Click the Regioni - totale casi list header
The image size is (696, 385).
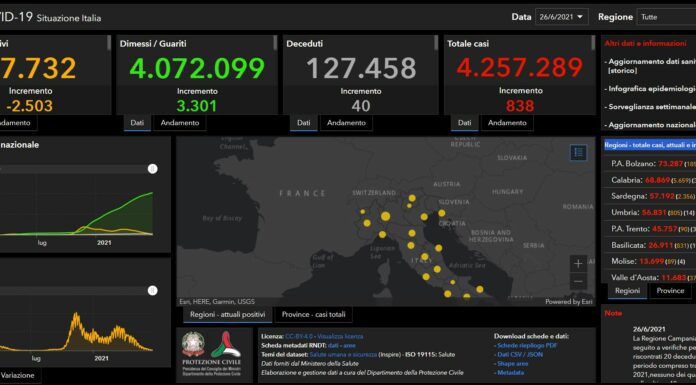pyautogui.click(x=650, y=145)
